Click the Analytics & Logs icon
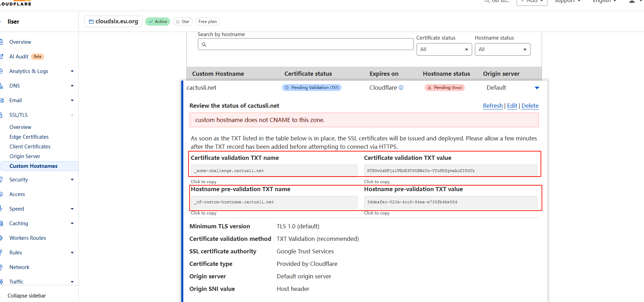 click(x=1, y=71)
